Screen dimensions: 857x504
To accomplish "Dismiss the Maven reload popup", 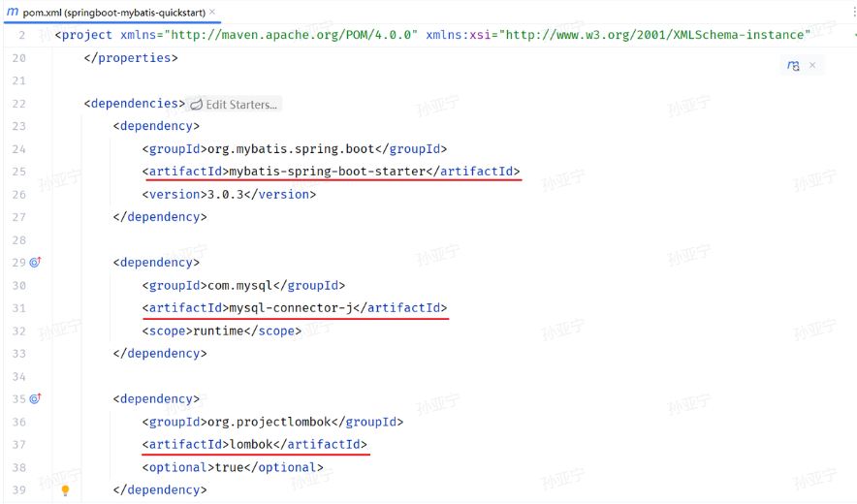I will coord(812,65).
